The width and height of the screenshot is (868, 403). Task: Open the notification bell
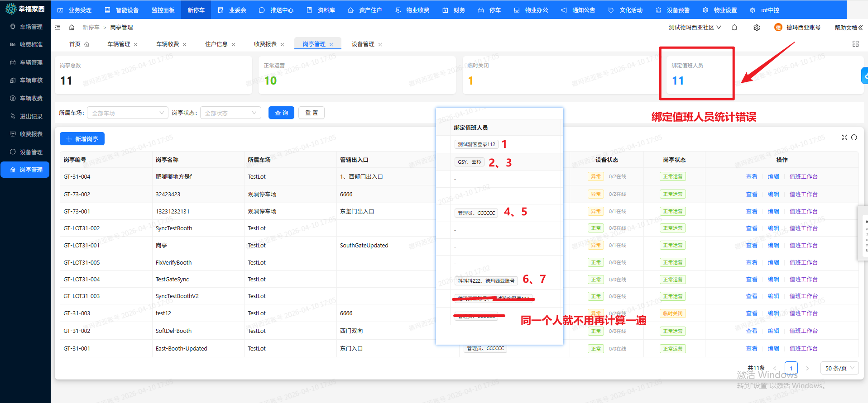coord(734,28)
